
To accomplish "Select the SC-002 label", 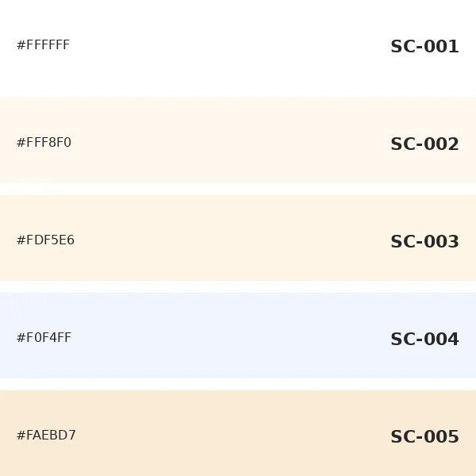I will pyautogui.click(x=424, y=144).
